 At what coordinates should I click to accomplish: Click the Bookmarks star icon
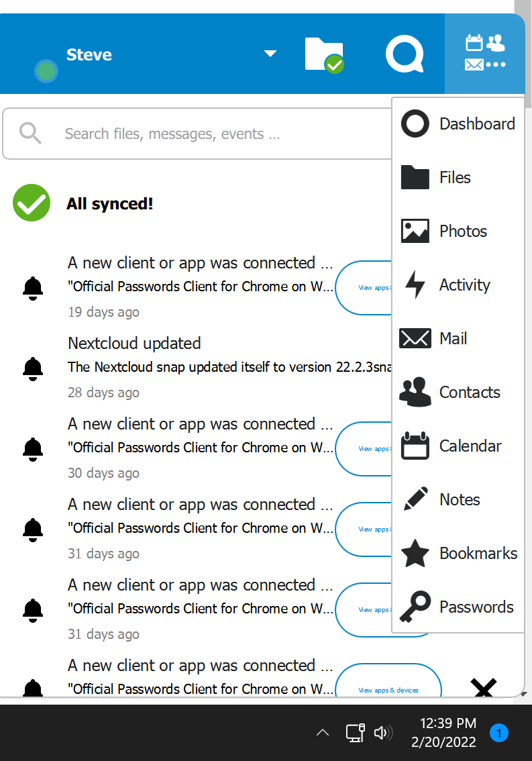pos(415,554)
